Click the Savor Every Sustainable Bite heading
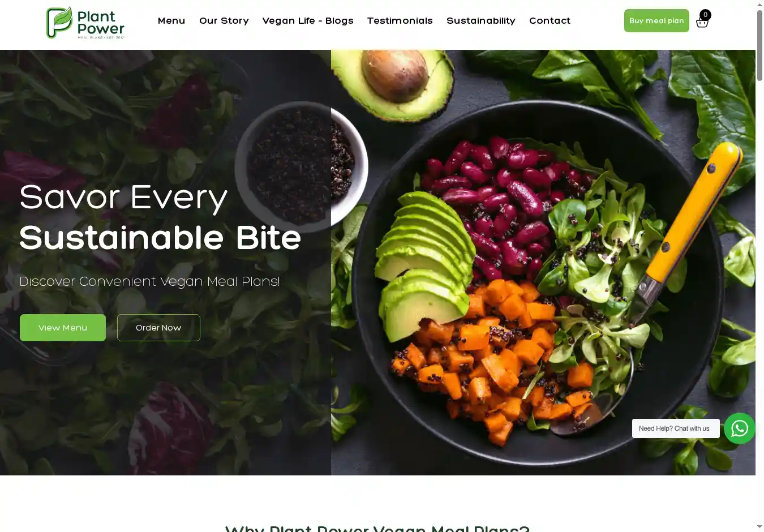The image size is (764, 532). (x=160, y=217)
